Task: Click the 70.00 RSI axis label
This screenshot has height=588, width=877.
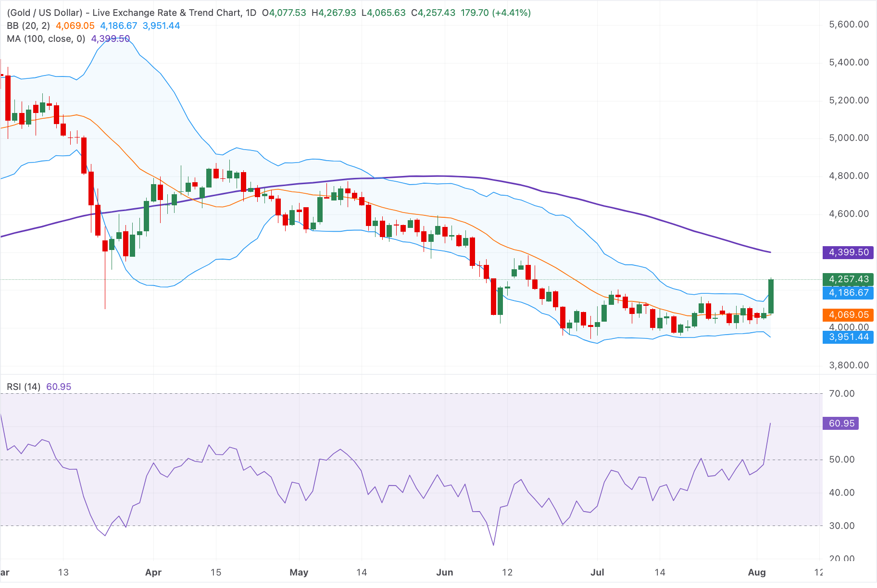Action: pos(842,394)
